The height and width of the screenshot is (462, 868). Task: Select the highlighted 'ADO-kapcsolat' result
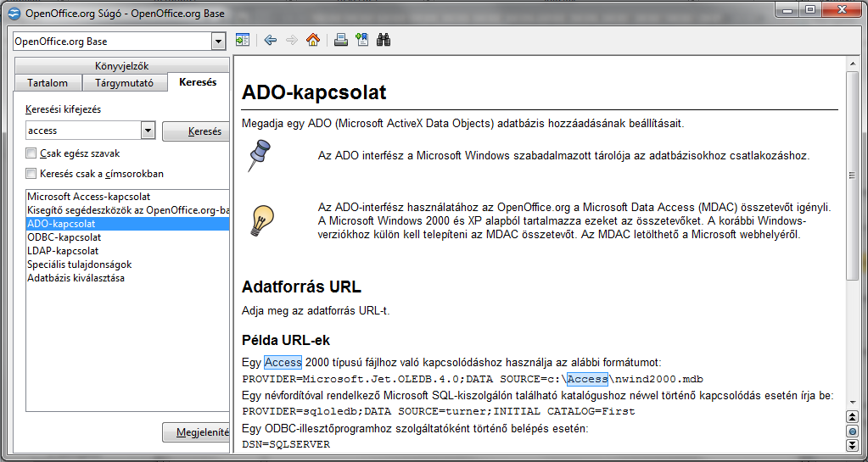(128, 224)
